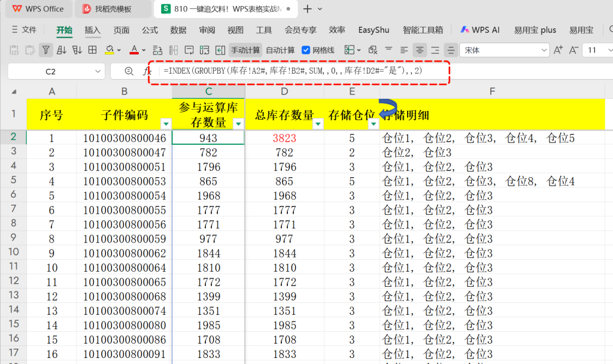
Task: Switch to the 视图 ribbon tab
Action: coord(235,30)
